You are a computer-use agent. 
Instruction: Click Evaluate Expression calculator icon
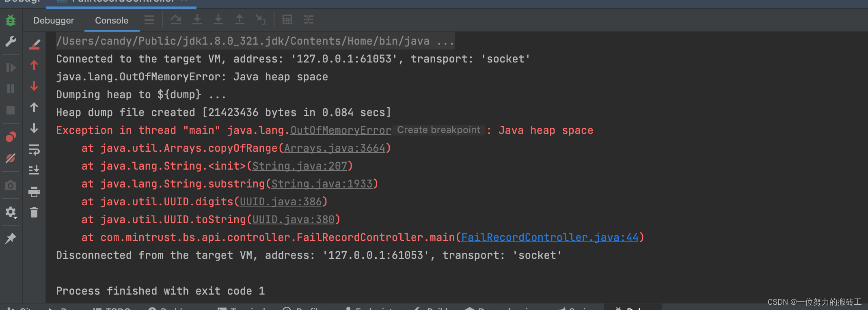287,19
